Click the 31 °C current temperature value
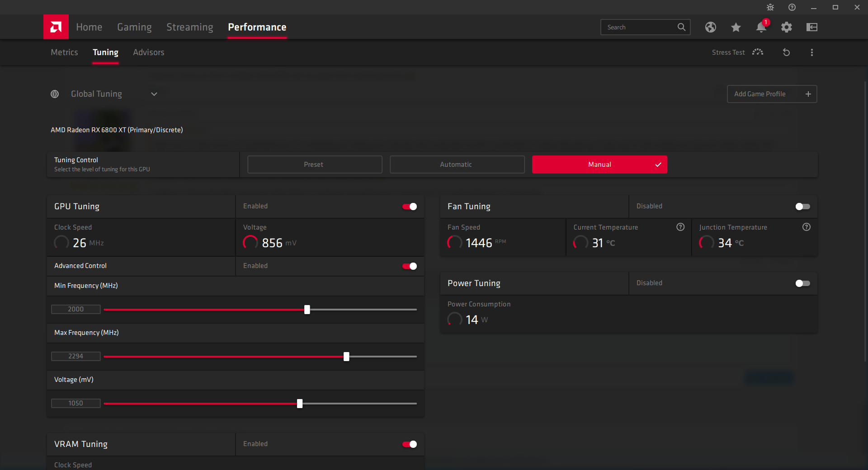Viewport: 868px width, 470px height. coord(604,243)
